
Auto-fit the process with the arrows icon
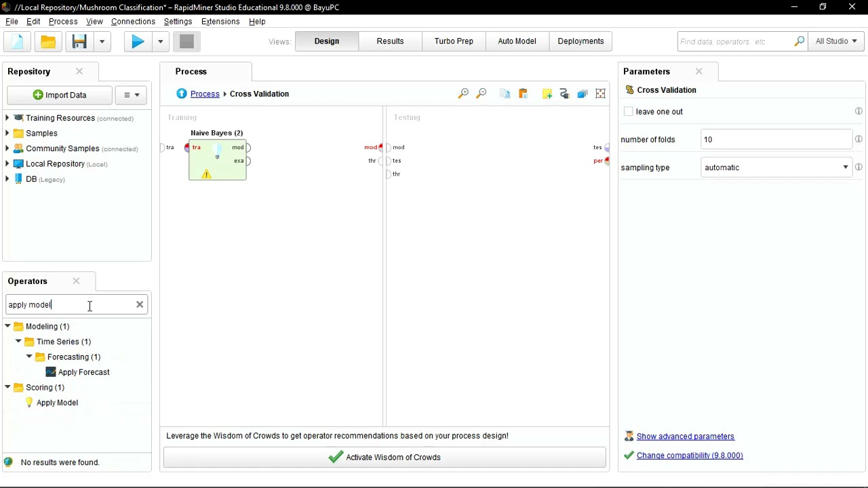pos(600,94)
